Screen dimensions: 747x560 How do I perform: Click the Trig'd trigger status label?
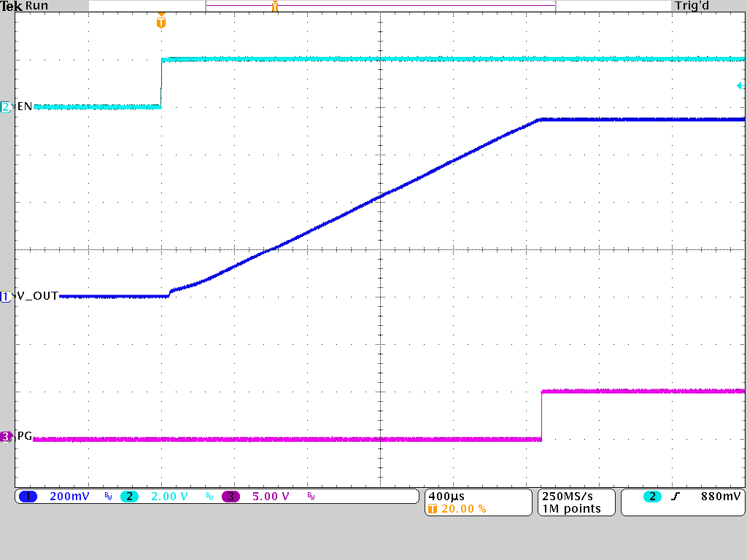(x=692, y=6)
